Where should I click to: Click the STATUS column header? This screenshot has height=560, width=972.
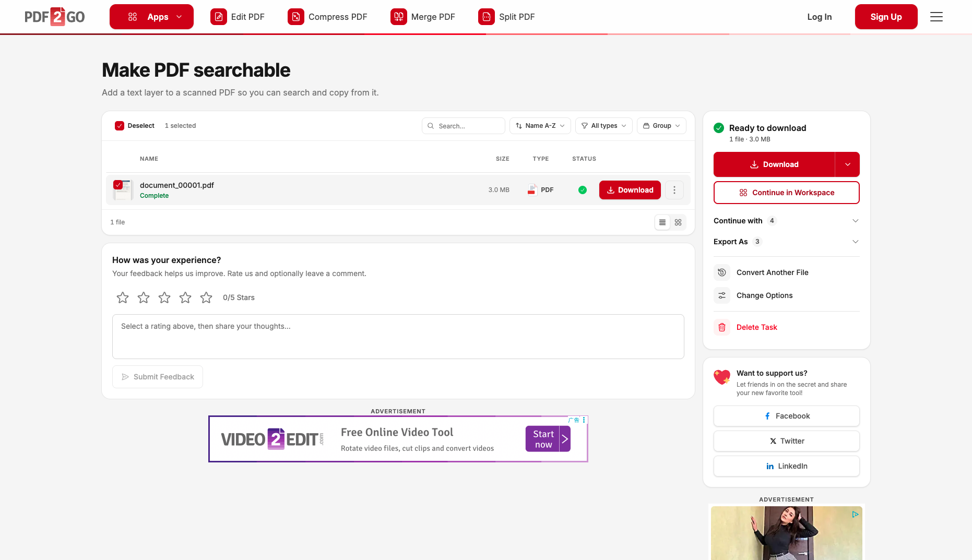point(584,159)
